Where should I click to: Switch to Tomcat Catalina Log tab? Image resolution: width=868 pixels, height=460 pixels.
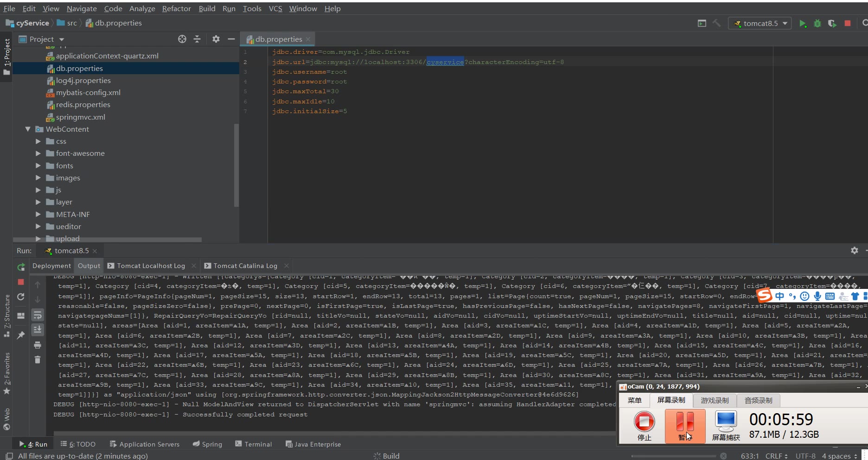click(x=245, y=266)
